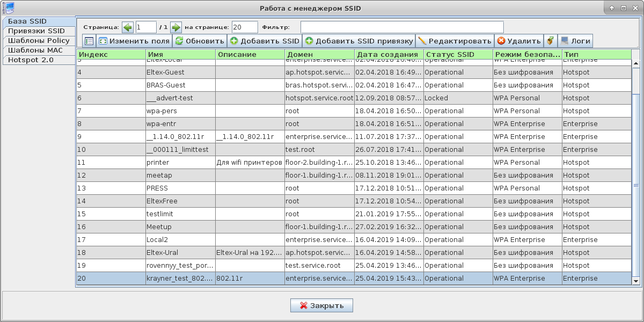Switch to the Привязки SSID tab
The height and width of the screenshot is (322, 644).
pyautogui.click(x=39, y=31)
